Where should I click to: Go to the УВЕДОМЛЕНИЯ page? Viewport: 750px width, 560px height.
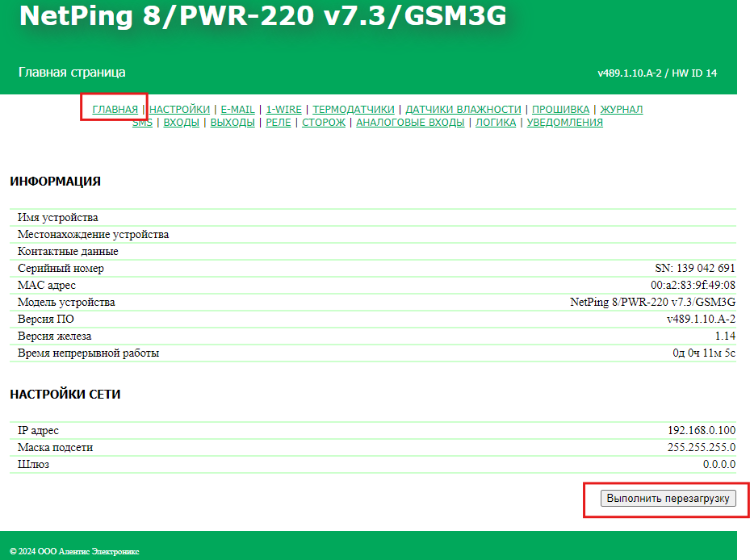[565, 123]
